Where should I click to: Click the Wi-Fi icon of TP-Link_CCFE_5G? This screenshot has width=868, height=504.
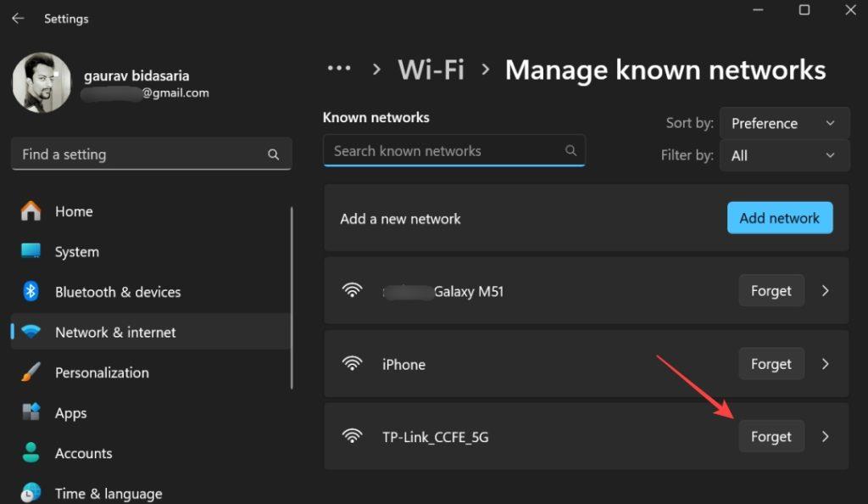point(352,436)
